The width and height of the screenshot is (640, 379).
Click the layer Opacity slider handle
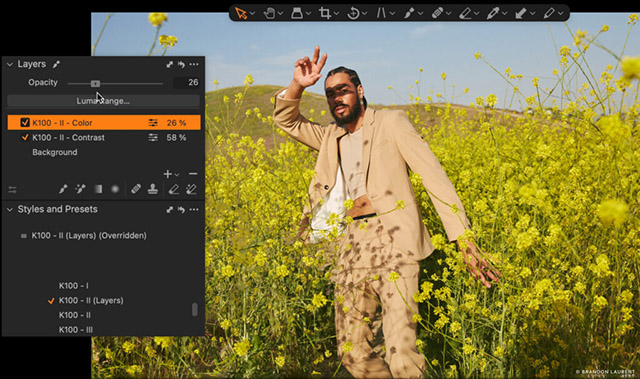[x=95, y=83]
